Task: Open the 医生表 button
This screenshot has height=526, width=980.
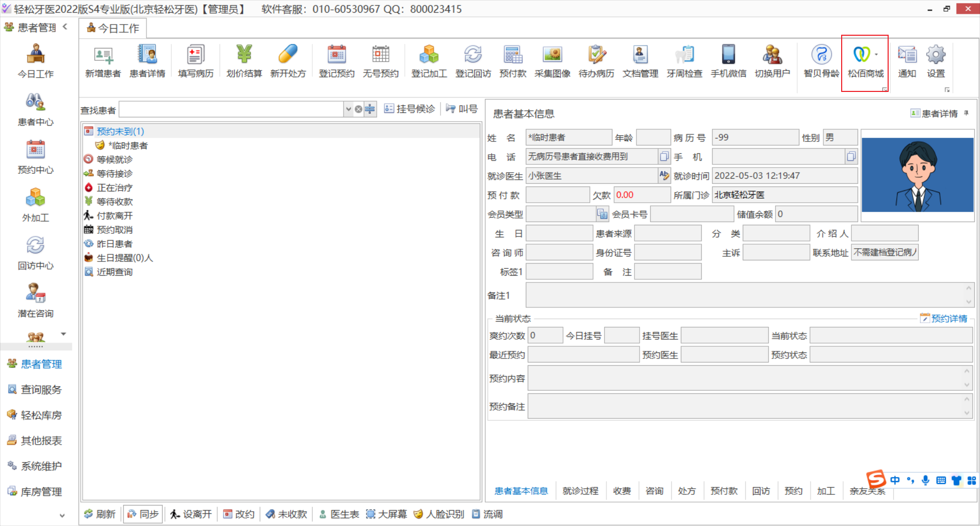Action: (x=339, y=514)
